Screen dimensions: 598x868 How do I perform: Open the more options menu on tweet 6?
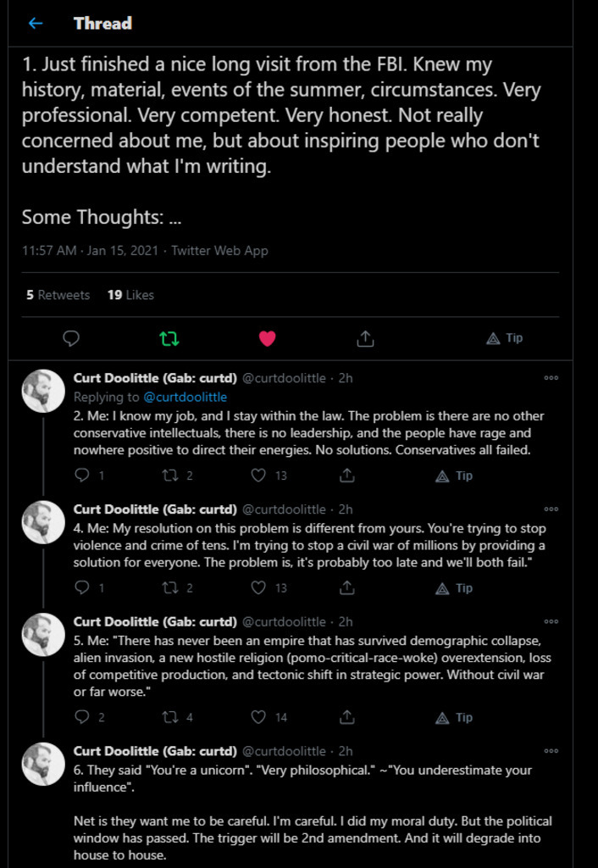pyautogui.click(x=551, y=751)
